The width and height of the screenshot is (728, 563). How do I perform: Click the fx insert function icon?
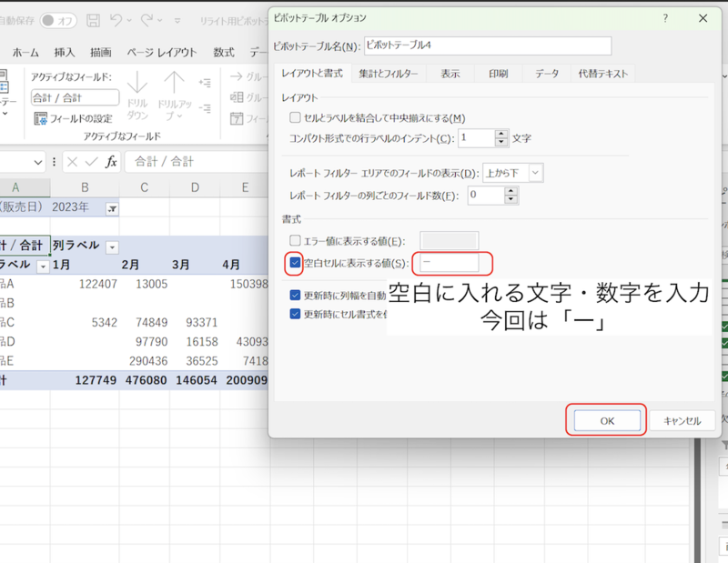(x=110, y=161)
